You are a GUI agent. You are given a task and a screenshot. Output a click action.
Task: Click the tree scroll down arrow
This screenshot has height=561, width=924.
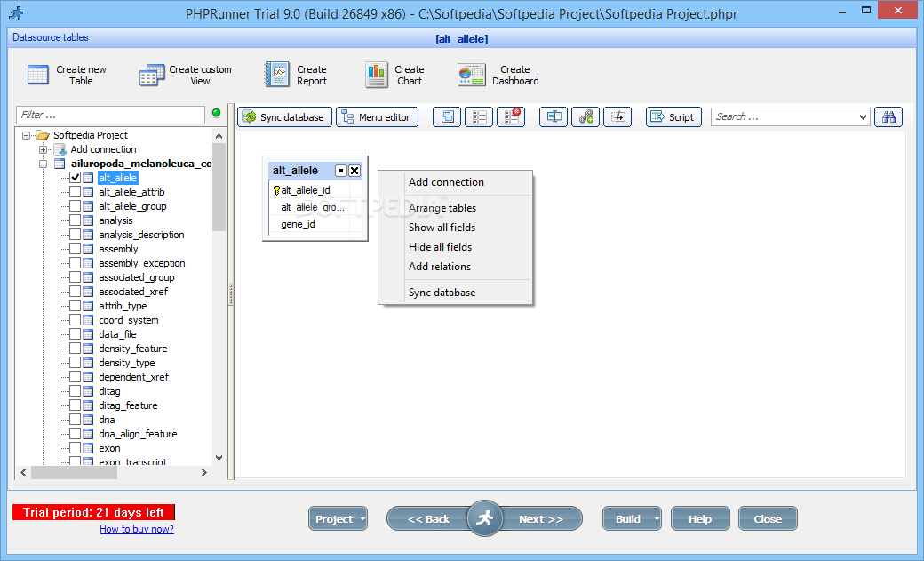pyautogui.click(x=219, y=458)
